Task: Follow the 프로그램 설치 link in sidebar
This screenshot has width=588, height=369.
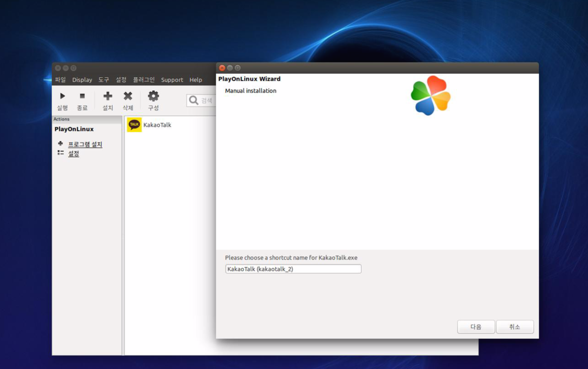Action: [x=85, y=144]
